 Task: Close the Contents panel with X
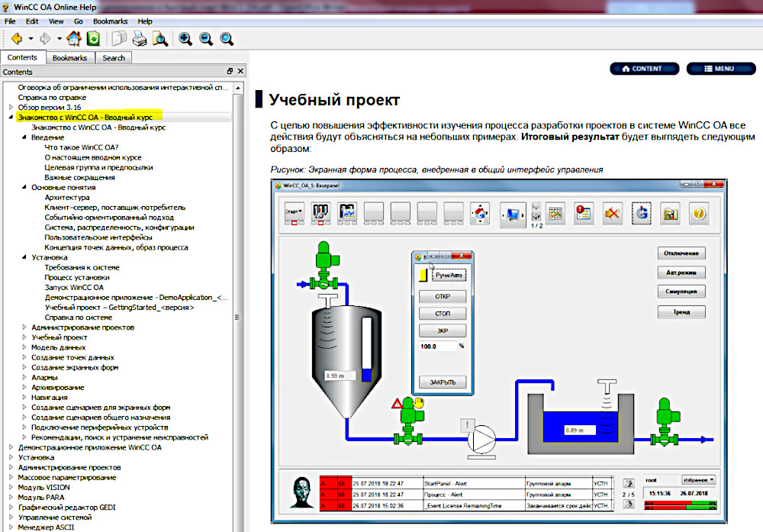240,71
